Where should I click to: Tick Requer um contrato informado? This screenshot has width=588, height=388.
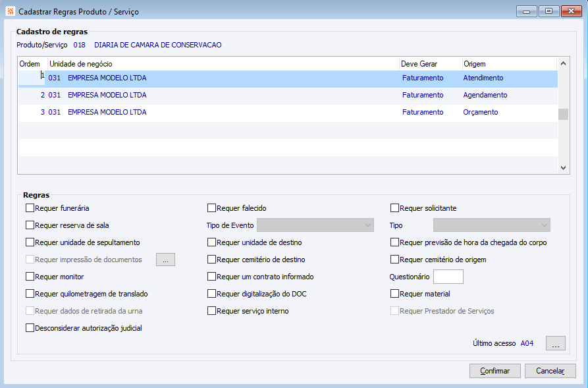[x=211, y=277]
